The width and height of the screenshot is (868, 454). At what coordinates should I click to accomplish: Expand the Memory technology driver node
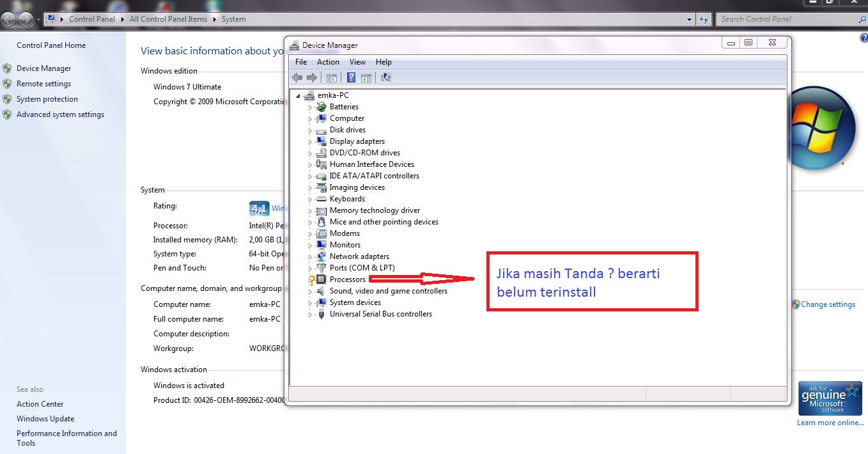coord(311,211)
